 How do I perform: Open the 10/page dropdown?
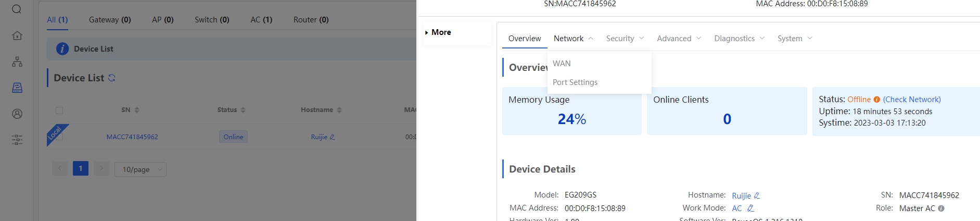[141, 169]
